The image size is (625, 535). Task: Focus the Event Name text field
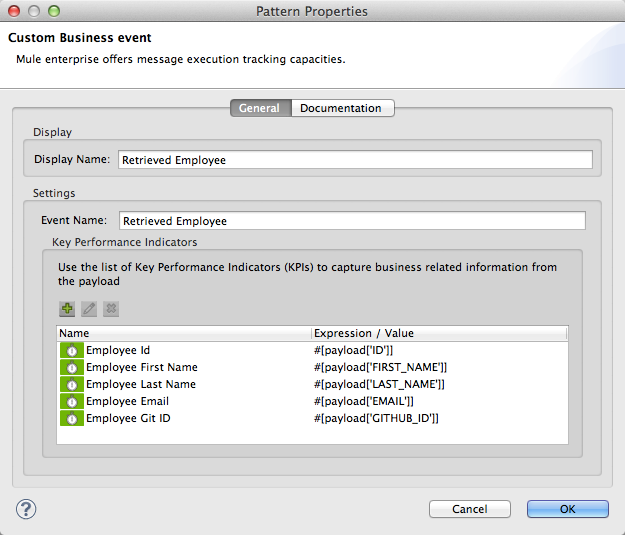tap(352, 221)
